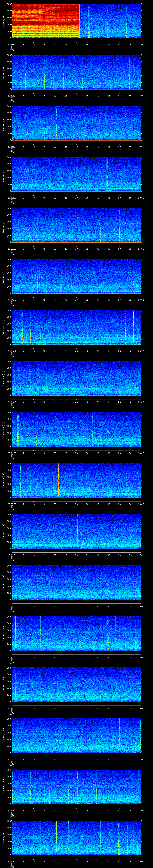153x868 pixels.
Task: Click the 29:00 end time label
Action: point(141,657)
